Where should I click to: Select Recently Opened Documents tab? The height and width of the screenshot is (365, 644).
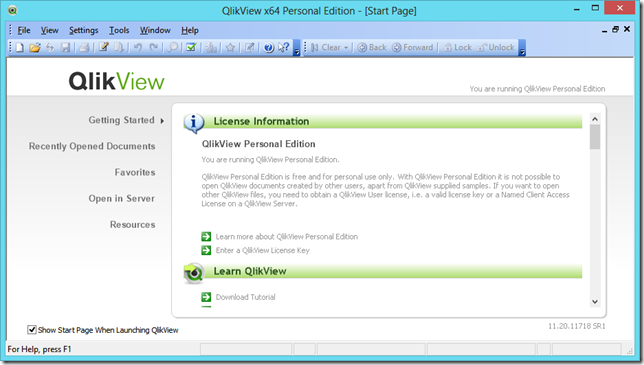click(x=92, y=146)
